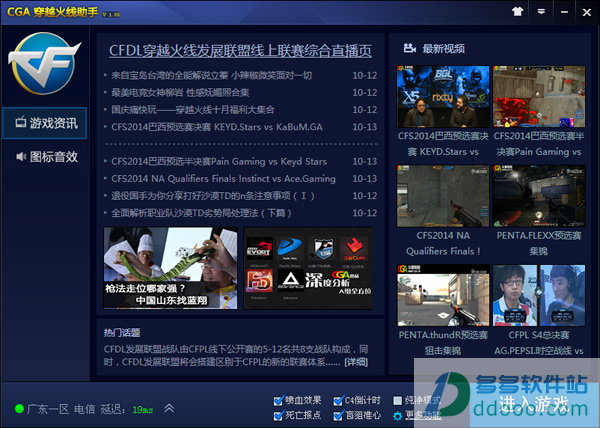The width and height of the screenshot is (600, 428).
Task: Open news 全面解析职业队沙漠TD劣势局处理法（下篇）
Action: tap(201, 213)
